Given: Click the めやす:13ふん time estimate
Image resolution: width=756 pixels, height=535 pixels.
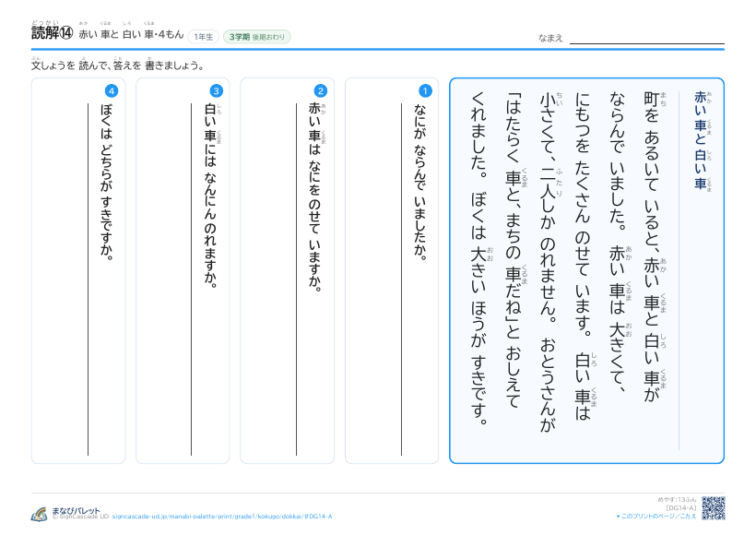Looking at the screenshot, I should pos(677,500).
